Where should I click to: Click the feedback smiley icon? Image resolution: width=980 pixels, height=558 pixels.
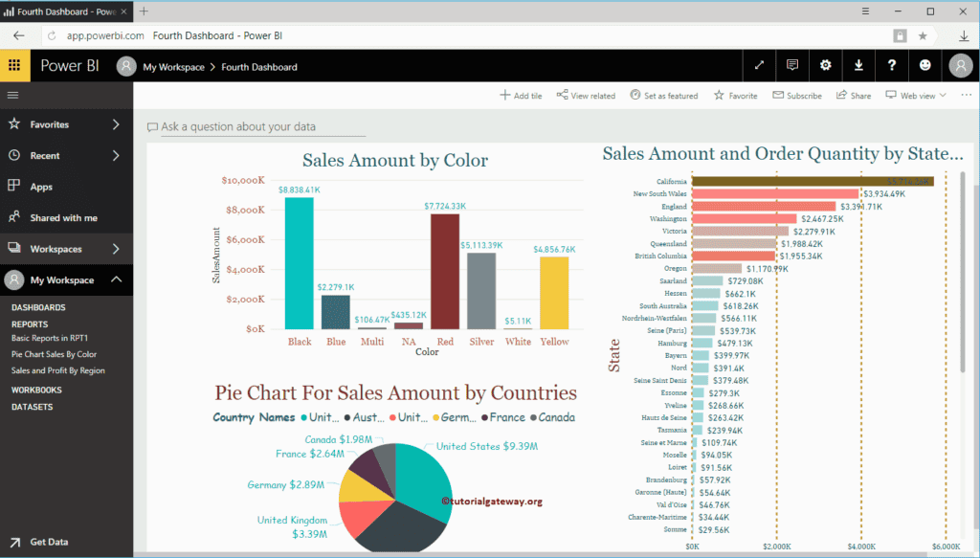click(924, 65)
